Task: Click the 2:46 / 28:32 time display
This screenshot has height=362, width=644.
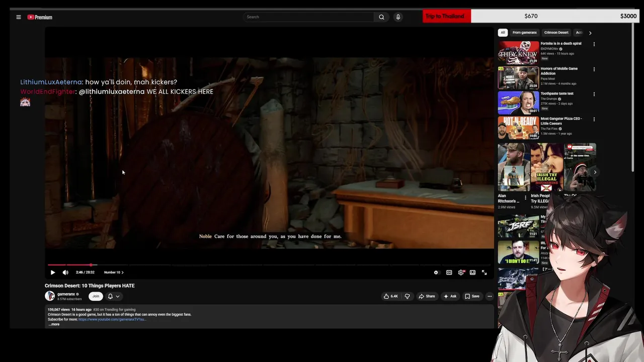Action: 85,273
